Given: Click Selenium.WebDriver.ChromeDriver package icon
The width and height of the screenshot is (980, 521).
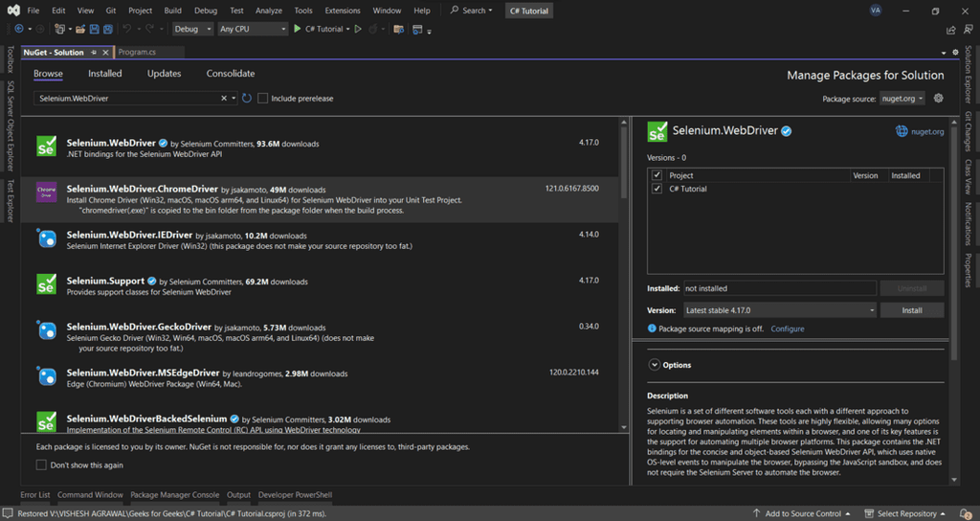Looking at the screenshot, I should click(47, 192).
